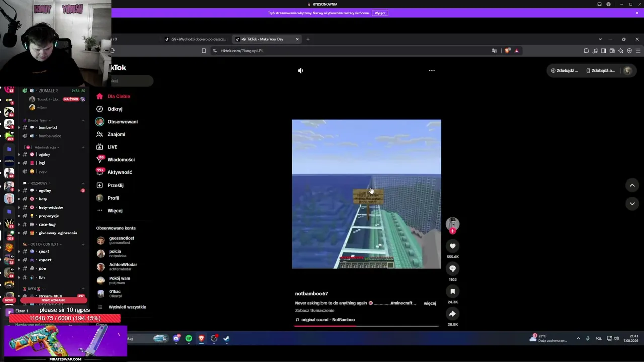Expand the caption with 'więcej'

click(x=430, y=303)
